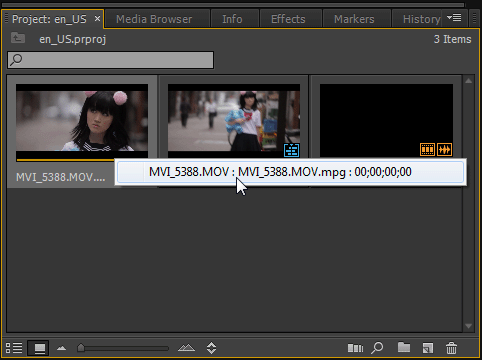
Task: Click the 3 Items count text
Action: 452,39
